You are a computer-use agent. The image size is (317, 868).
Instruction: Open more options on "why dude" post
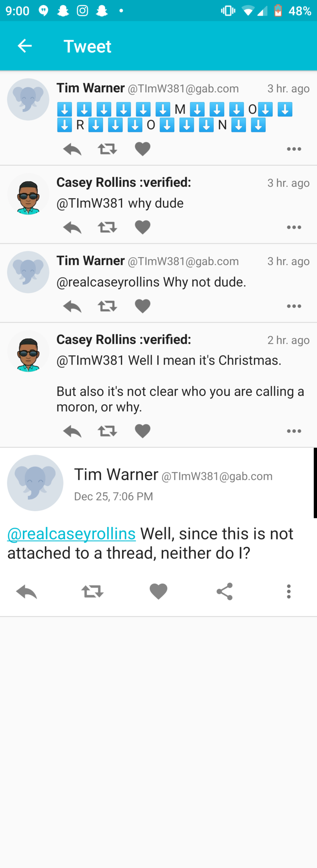pyautogui.click(x=294, y=227)
